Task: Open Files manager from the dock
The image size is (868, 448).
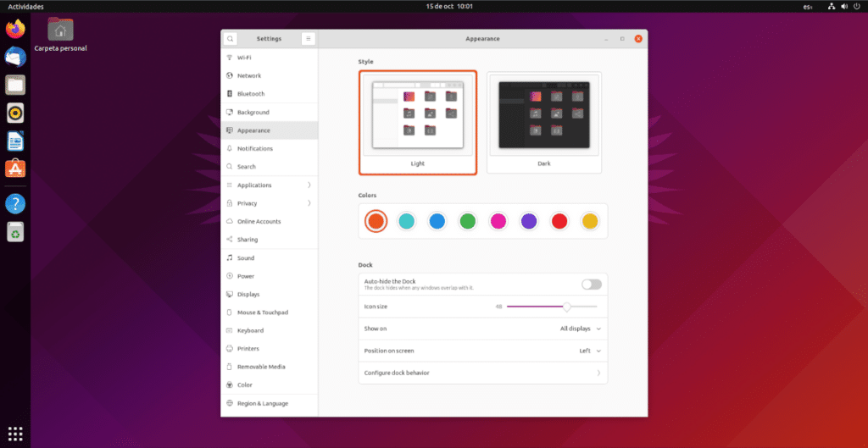Action: coord(15,86)
